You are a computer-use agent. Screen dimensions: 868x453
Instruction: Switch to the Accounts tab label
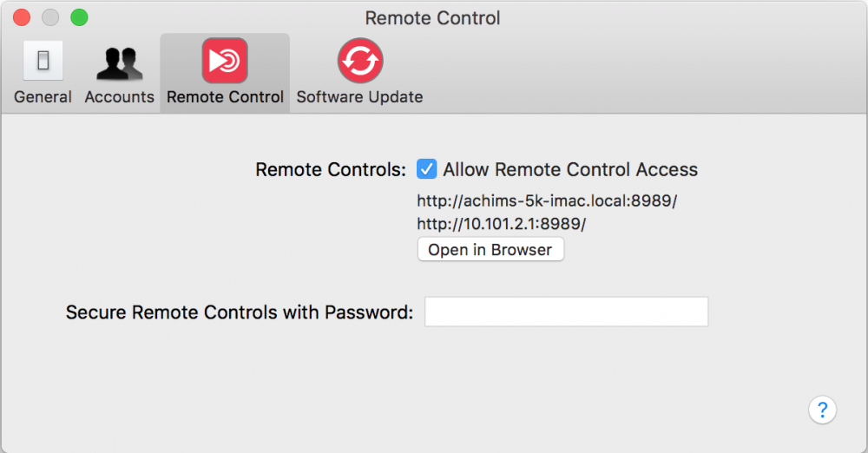pos(120,97)
